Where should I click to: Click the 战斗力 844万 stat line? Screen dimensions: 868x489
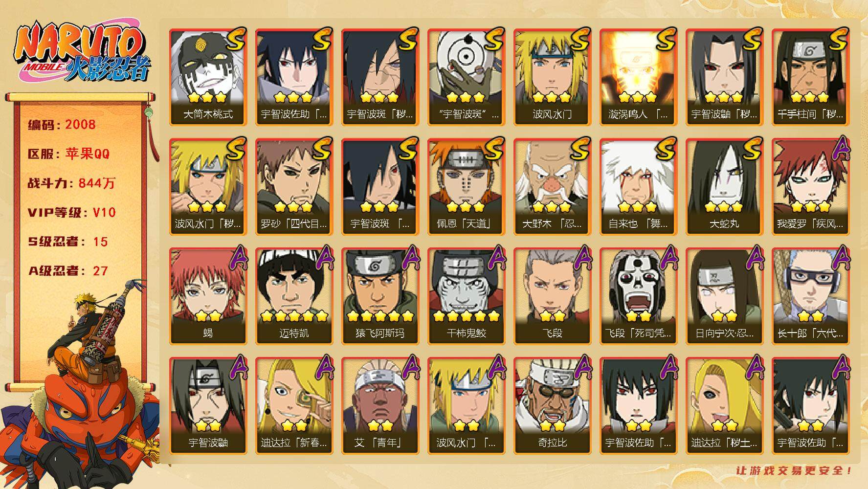pos(71,183)
